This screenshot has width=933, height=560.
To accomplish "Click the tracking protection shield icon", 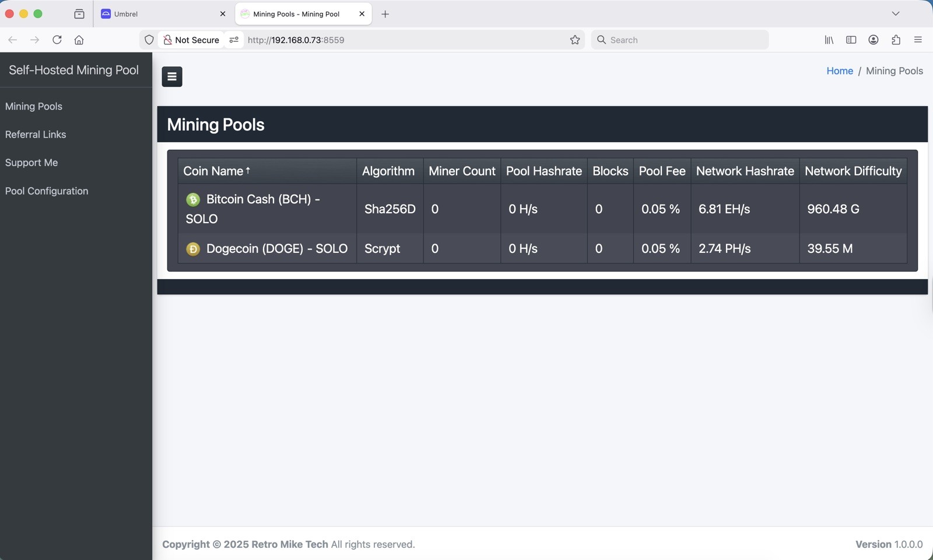I will click(x=149, y=40).
